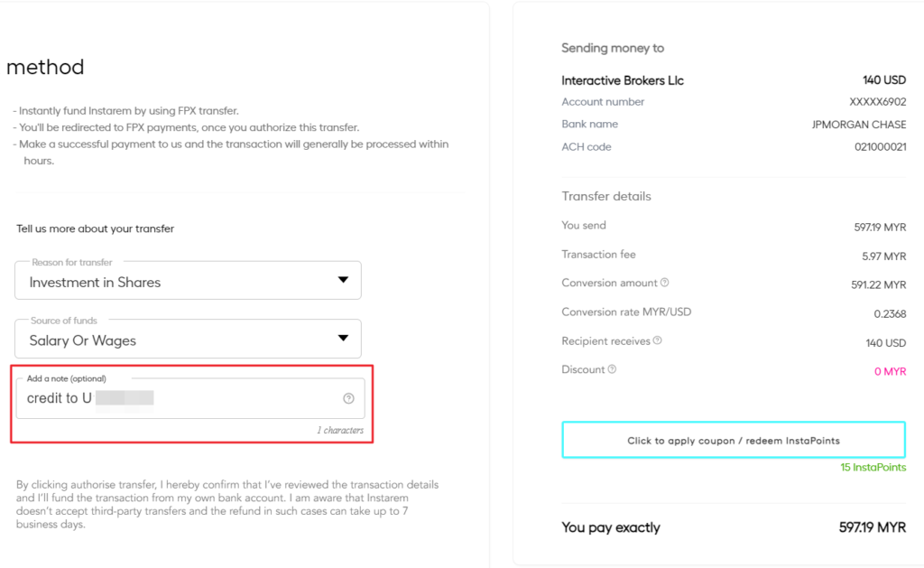924x568 pixels.
Task: Click the Transaction fee 5.97 MYR value
Action: [884, 256]
